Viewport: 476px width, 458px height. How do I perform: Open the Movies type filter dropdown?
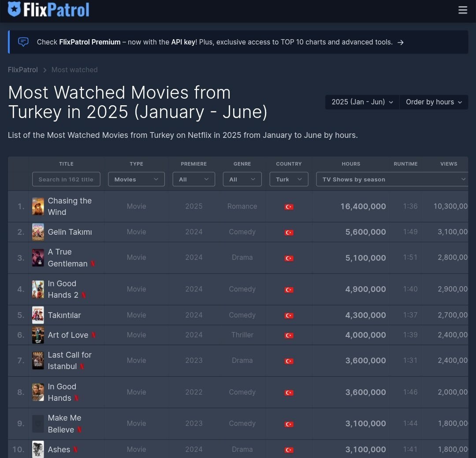coord(136,179)
